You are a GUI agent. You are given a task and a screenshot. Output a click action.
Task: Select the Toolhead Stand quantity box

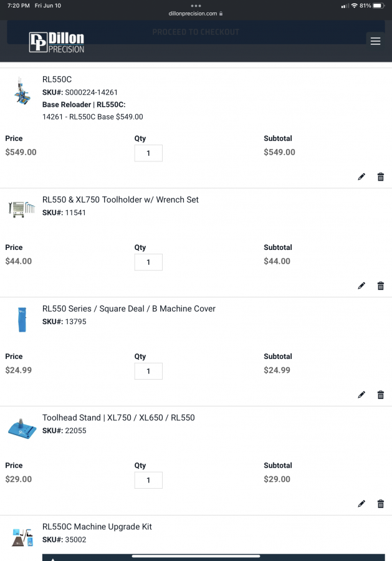point(148,481)
